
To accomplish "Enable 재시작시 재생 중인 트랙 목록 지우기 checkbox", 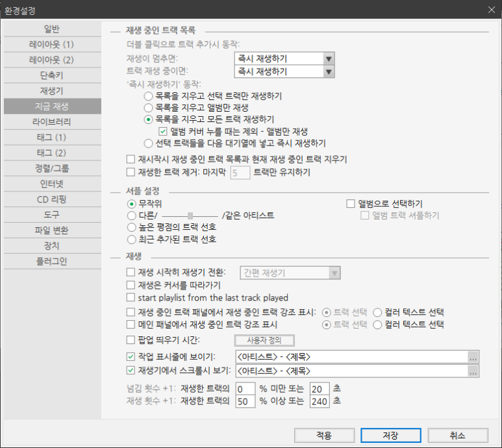I will (x=131, y=159).
